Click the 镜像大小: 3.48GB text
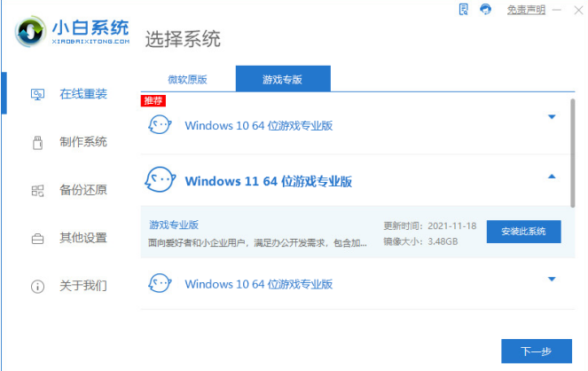Viewport: 588px width, 371px height. point(420,241)
